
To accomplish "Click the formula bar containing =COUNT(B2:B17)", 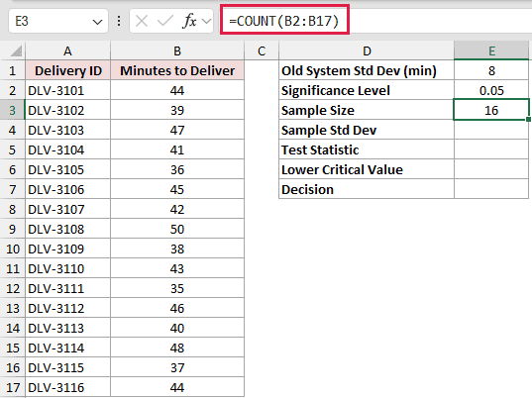I will point(376,21).
